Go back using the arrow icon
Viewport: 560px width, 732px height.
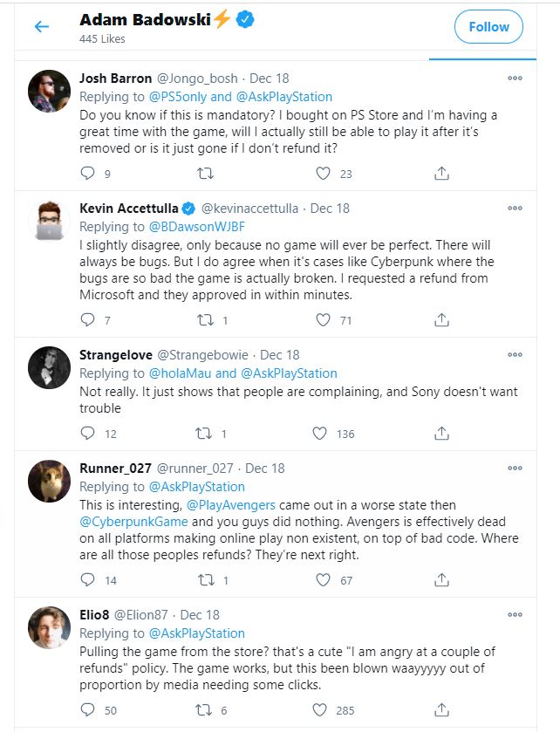click(41, 27)
